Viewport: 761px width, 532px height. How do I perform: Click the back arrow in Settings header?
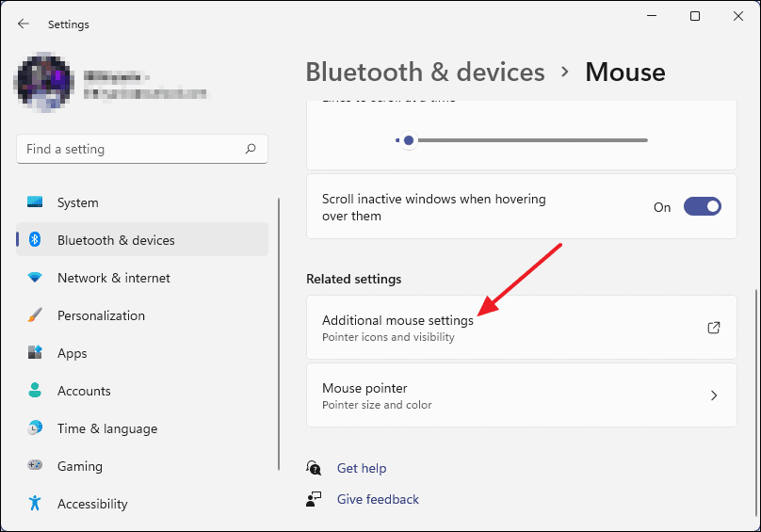click(x=24, y=24)
